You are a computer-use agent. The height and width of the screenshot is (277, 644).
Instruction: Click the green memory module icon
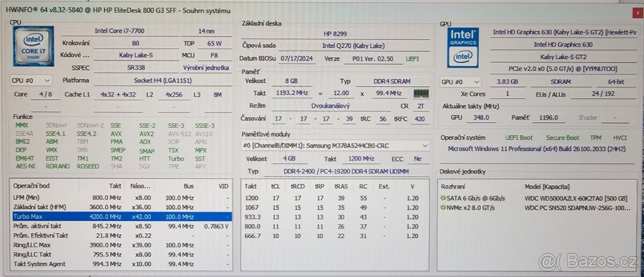click(x=422, y=93)
